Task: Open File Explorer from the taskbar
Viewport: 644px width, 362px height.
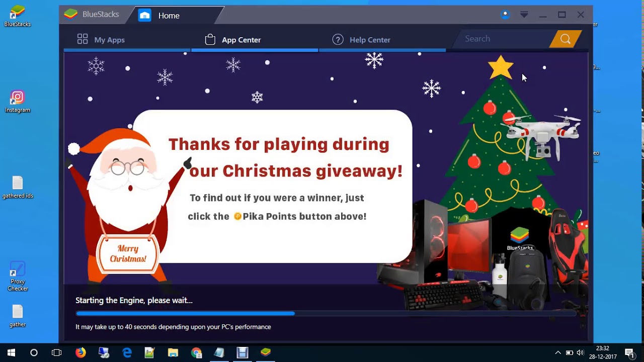Action: (173, 352)
